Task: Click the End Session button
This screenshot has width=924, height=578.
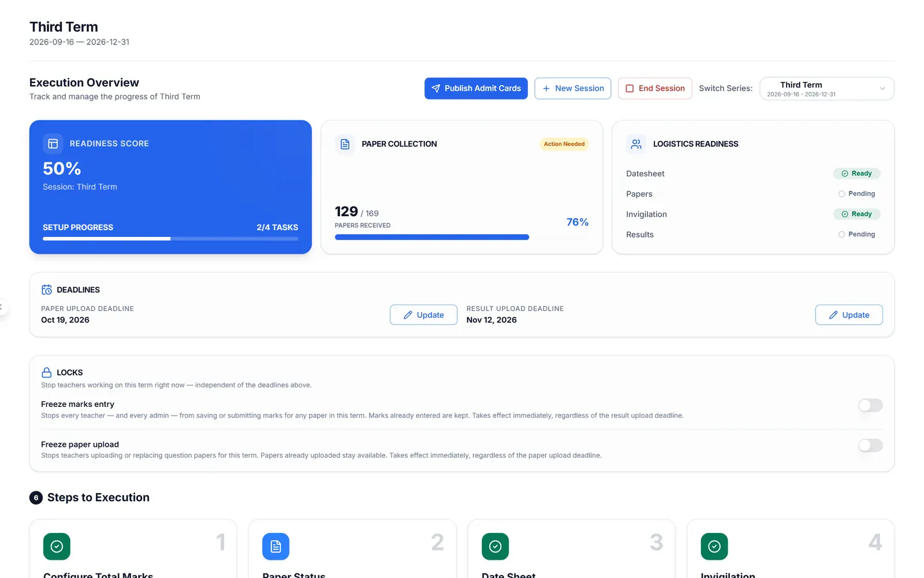Action: click(655, 88)
